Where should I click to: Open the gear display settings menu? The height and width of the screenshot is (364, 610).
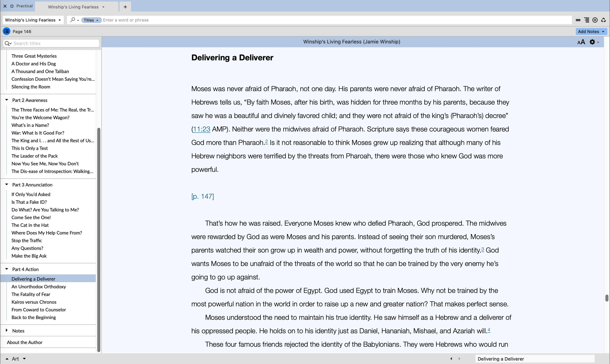[594, 42]
